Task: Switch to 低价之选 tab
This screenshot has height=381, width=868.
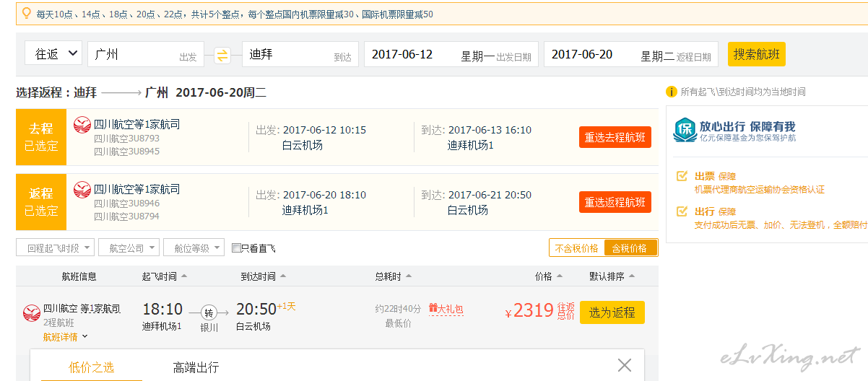Action: (92, 367)
